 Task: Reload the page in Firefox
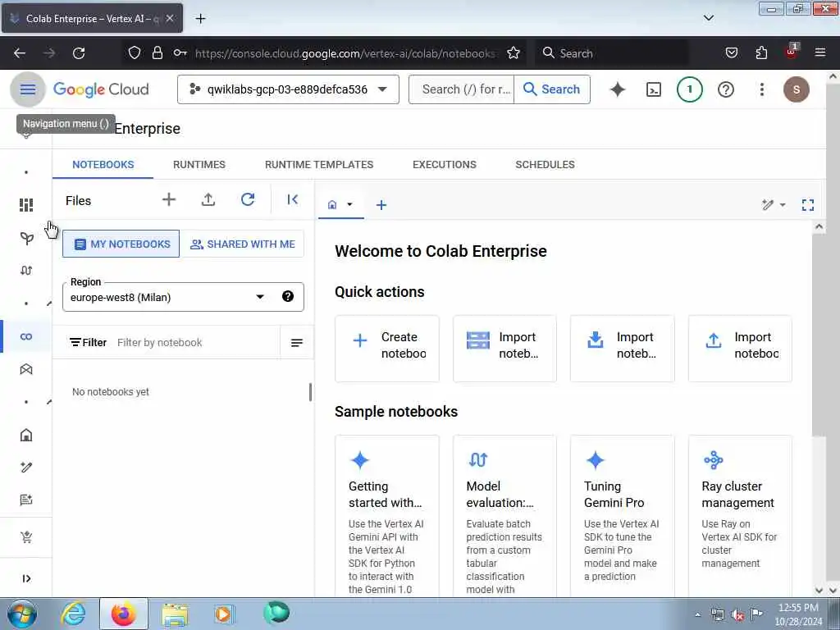click(x=79, y=53)
